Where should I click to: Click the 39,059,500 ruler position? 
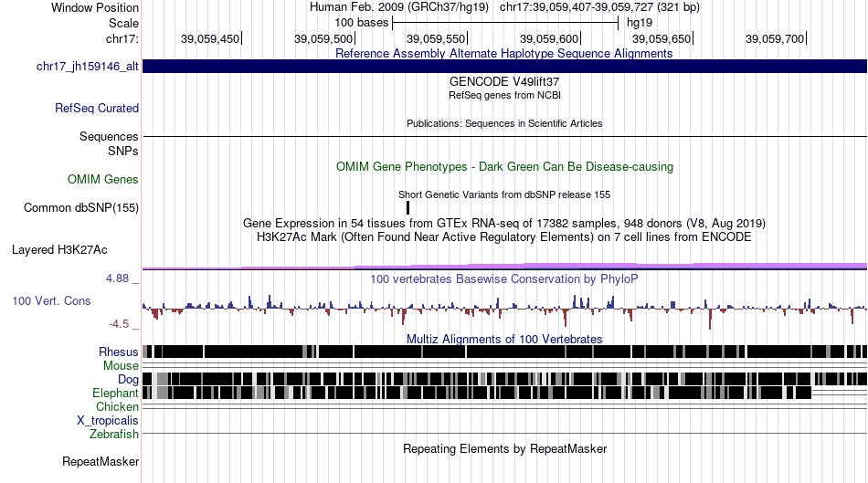[x=323, y=38]
